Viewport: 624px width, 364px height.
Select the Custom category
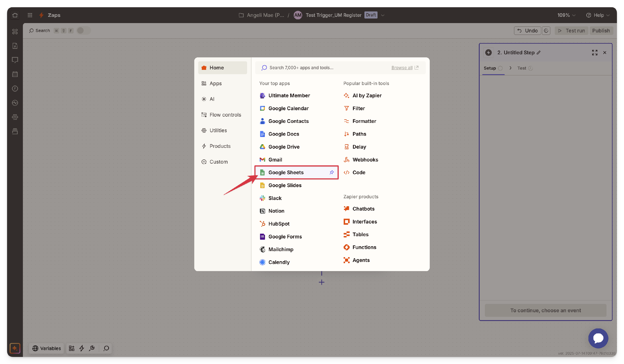222,162
